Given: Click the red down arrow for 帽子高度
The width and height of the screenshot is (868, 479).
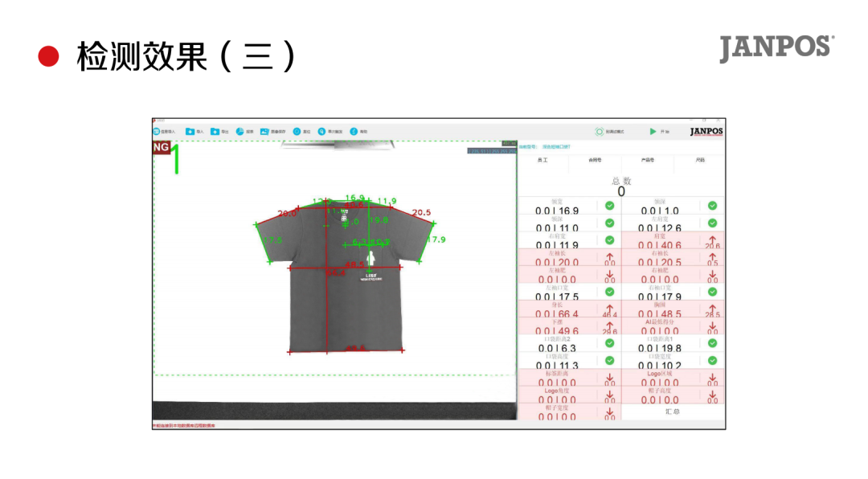Looking at the screenshot, I should coord(712,395).
